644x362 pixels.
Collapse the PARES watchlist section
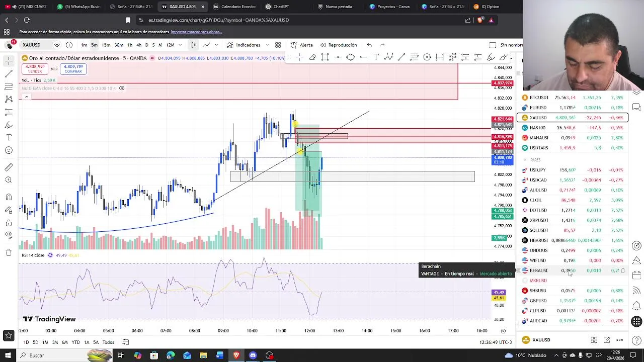(x=525, y=160)
